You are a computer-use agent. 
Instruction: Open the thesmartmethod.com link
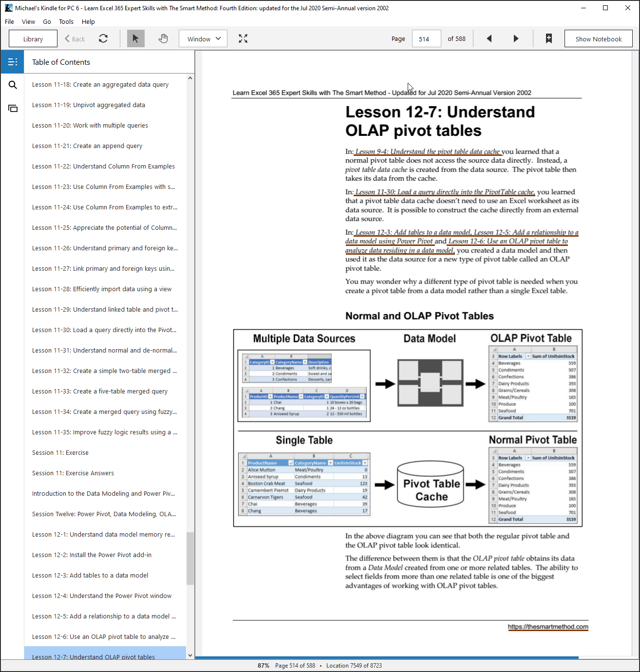point(548,627)
